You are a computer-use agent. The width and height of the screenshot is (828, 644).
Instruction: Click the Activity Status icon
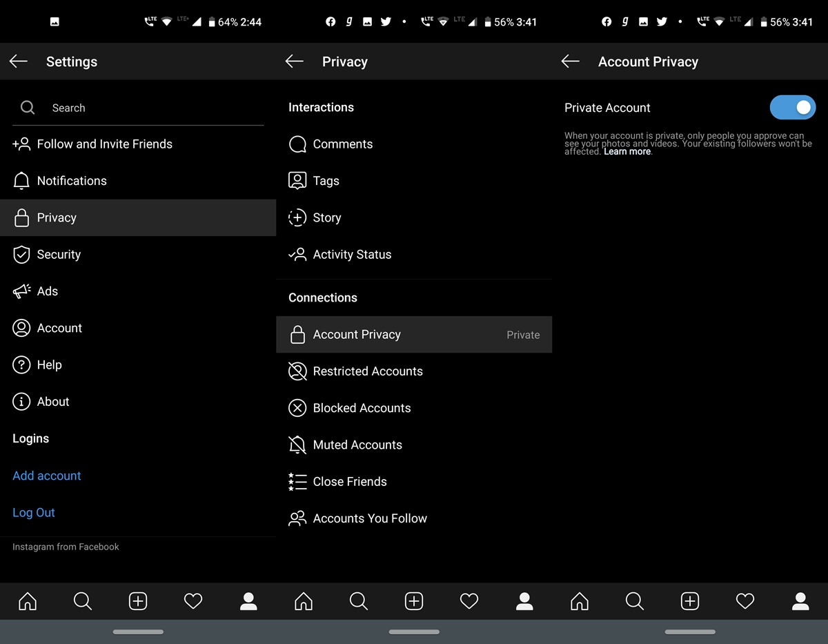297,254
